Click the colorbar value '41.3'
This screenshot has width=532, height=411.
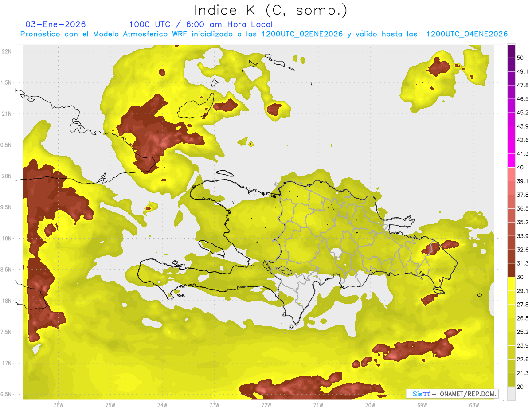click(x=523, y=154)
